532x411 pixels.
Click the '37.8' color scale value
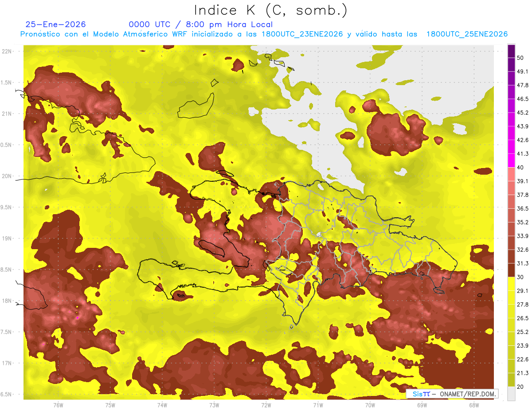click(523, 195)
